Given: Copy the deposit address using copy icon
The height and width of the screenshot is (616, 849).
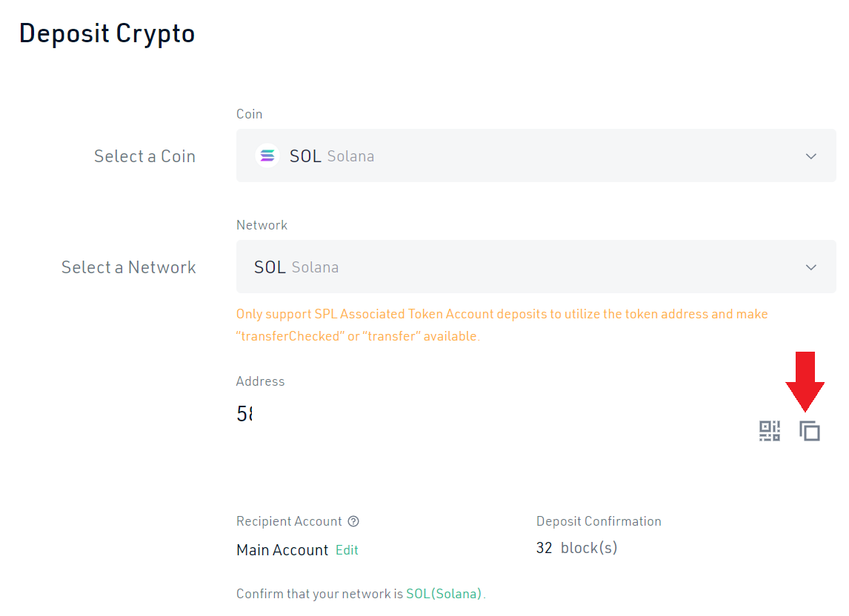Looking at the screenshot, I should [x=810, y=431].
